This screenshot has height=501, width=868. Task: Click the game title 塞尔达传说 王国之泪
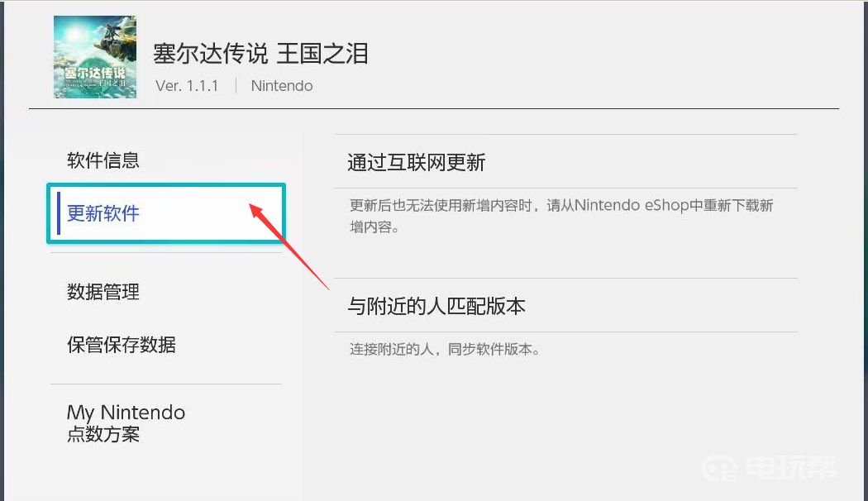point(260,54)
